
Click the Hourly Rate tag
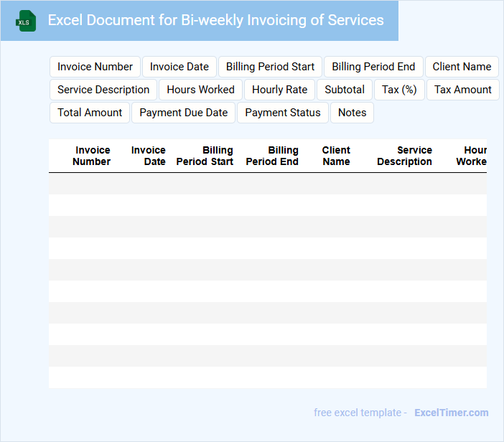pos(279,90)
